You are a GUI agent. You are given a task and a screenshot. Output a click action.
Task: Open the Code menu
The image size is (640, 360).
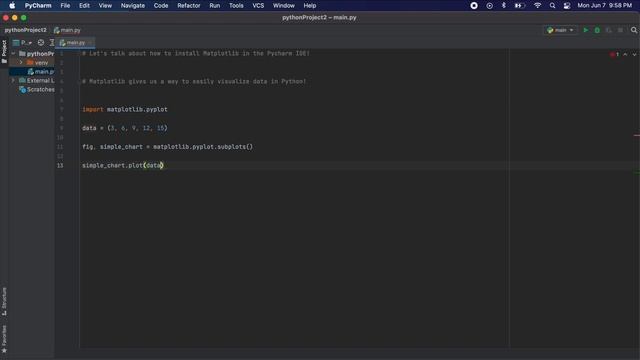[161, 6]
